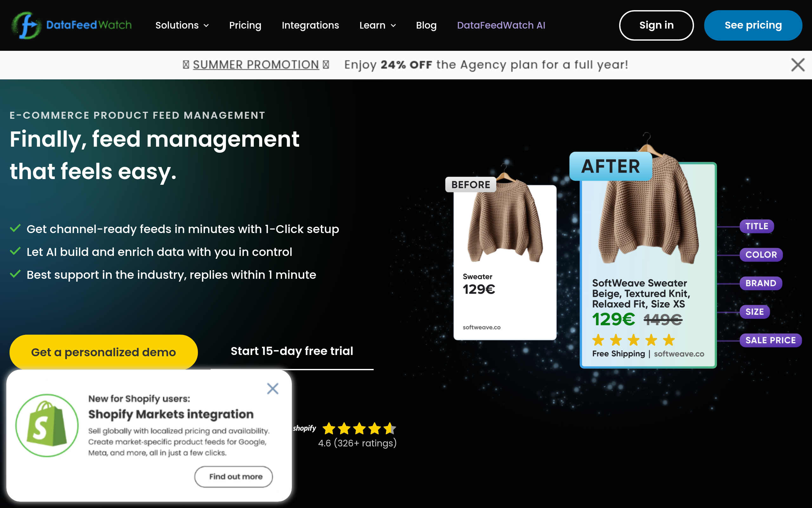Click the checkmark beside Best support line
Image resolution: width=812 pixels, height=508 pixels.
(15, 274)
